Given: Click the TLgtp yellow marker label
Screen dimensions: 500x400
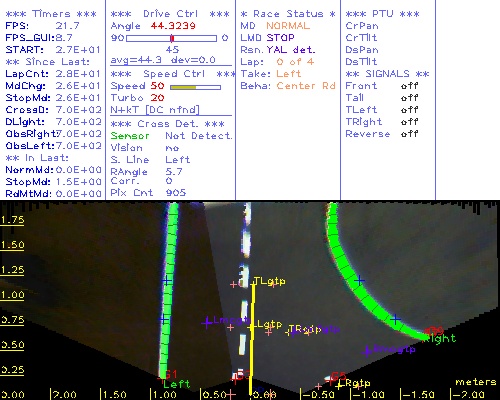Looking at the screenshot, I should [270, 282].
